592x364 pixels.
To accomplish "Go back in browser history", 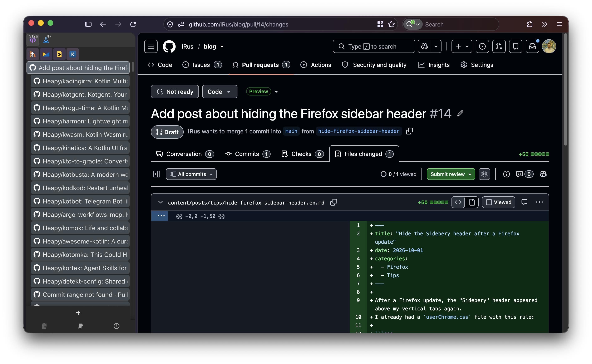I will (x=103, y=24).
